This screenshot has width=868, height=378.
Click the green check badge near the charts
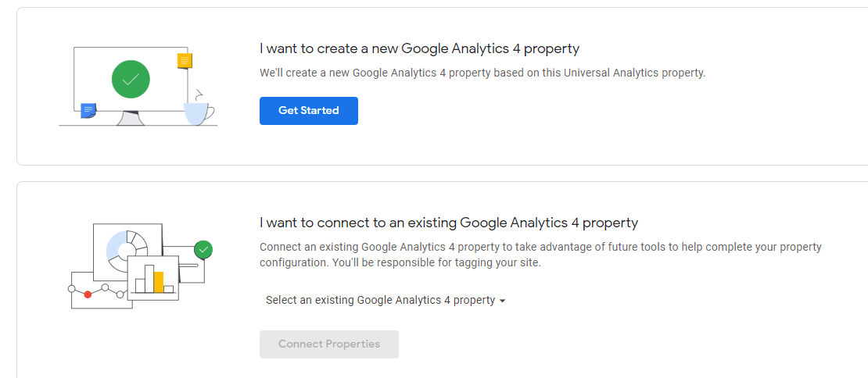click(x=204, y=250)
